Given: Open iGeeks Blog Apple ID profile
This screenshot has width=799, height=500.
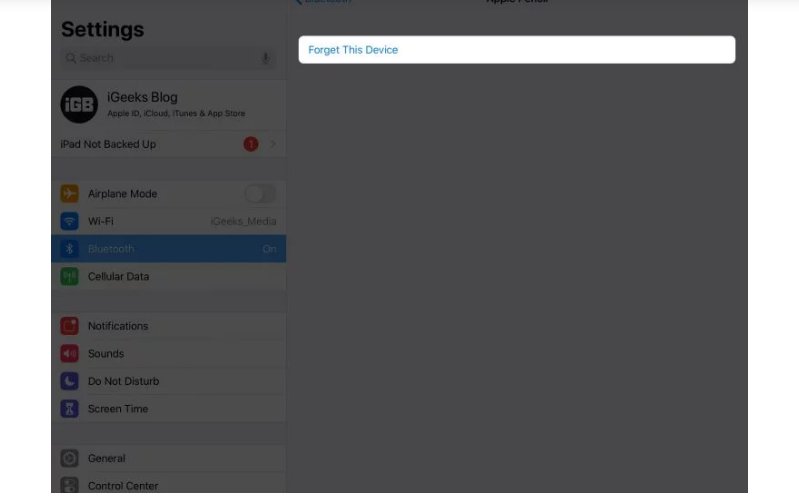Looking at the screenshot, I should (169, 104).
